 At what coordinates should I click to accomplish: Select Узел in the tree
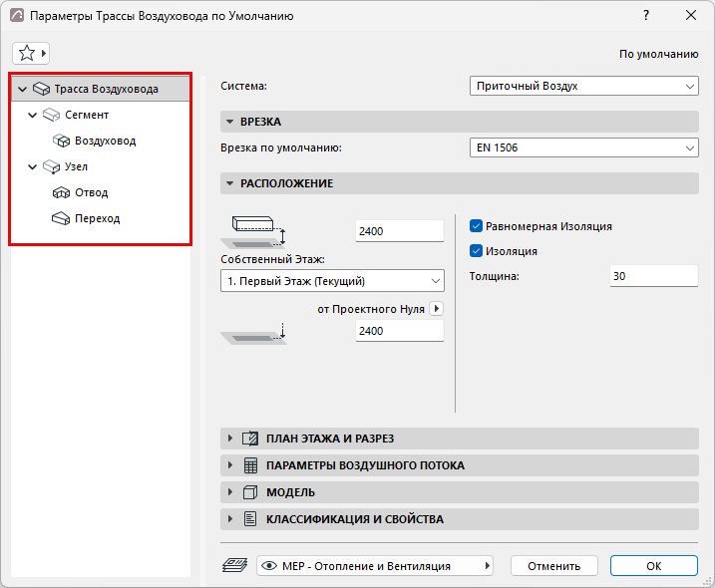(x=76, y=166)
